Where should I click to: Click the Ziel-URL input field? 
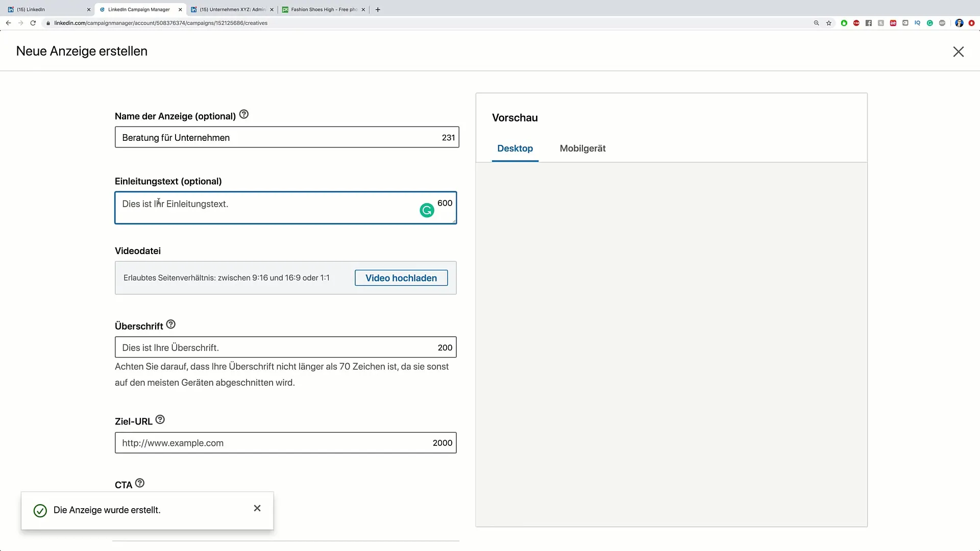[286, 443]
